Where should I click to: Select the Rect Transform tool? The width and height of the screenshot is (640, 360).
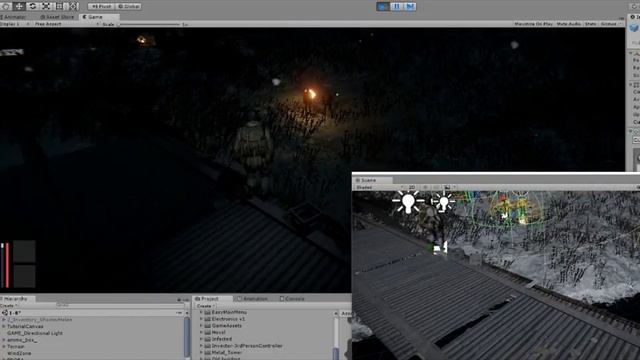coord(60,6)
